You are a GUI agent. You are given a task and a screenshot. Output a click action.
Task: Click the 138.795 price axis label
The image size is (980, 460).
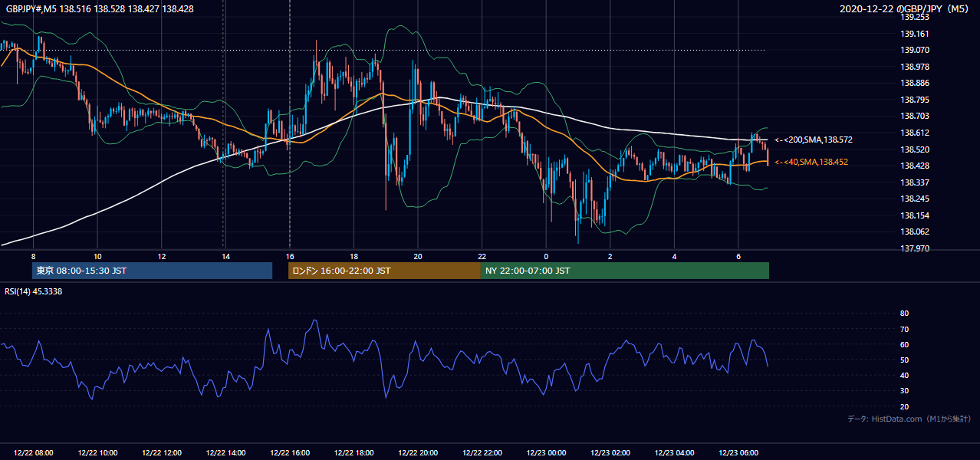[x=915, y=100]
